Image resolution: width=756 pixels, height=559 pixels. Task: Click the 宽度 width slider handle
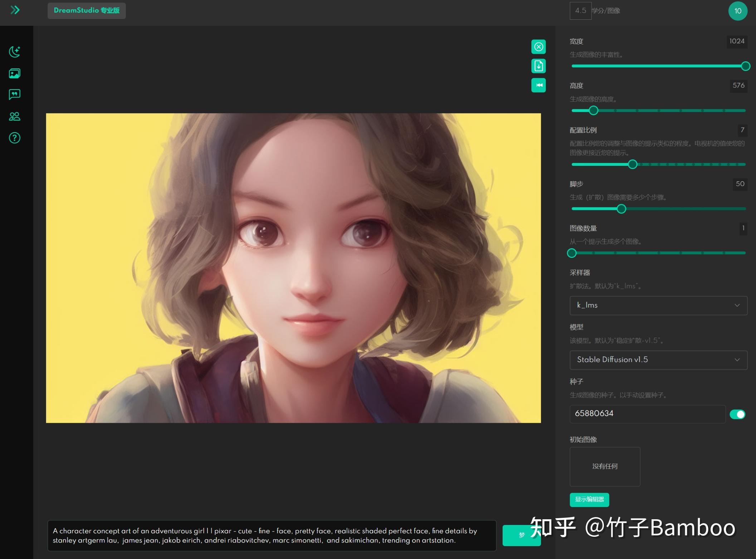(x=746, y=66)
